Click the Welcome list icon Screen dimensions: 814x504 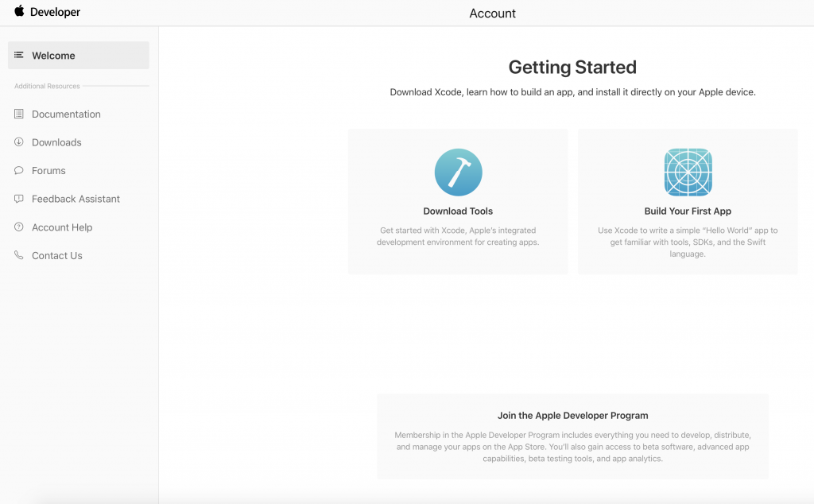pos(19,55)
